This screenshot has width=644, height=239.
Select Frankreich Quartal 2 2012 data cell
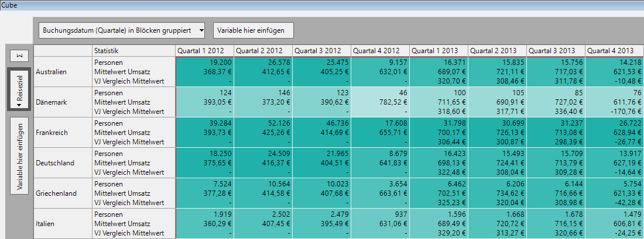(263, 132)
